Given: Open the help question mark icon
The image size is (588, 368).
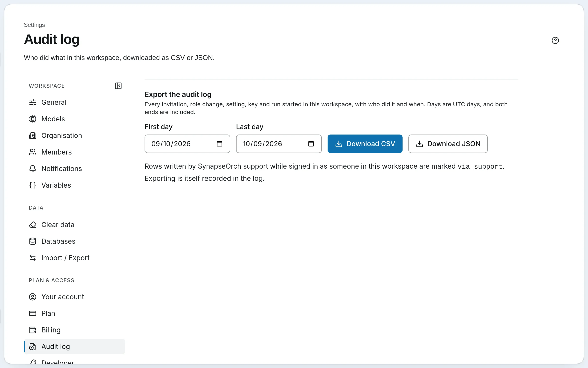Looking at the screenshot, I should point(555,40).
